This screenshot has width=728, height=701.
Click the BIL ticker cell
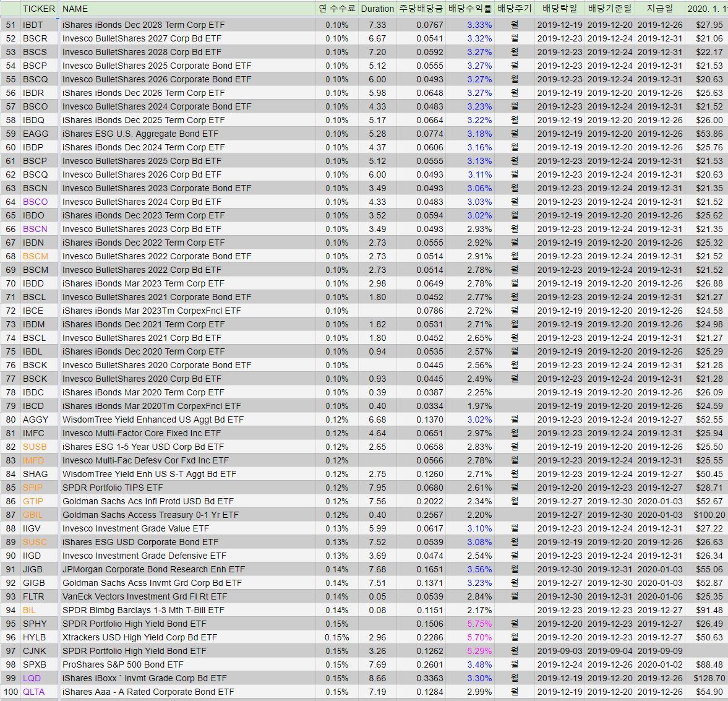click(39, 610)
